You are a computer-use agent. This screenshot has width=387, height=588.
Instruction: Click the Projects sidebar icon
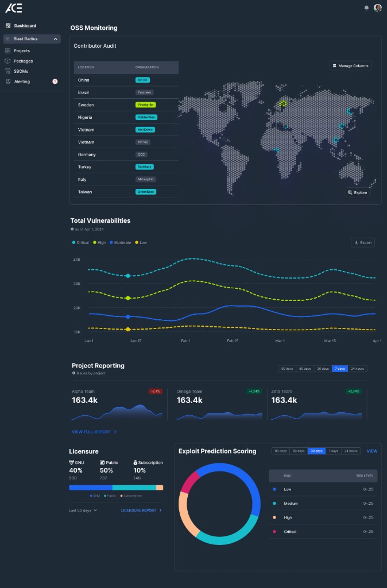[7, 51]
